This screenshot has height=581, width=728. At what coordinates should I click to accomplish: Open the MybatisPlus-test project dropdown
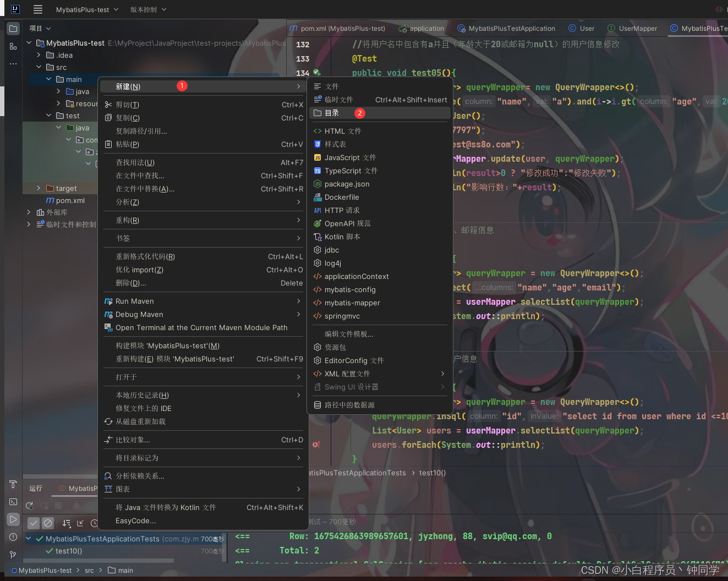[87, 9]
